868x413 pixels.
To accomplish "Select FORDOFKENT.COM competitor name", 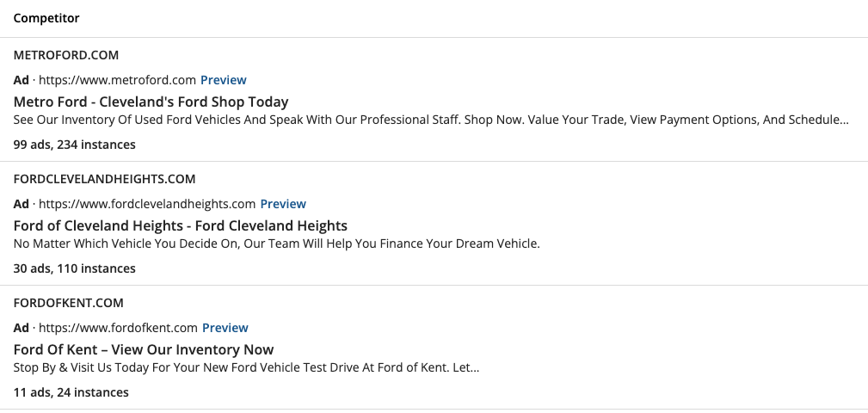I will (68, 304).
